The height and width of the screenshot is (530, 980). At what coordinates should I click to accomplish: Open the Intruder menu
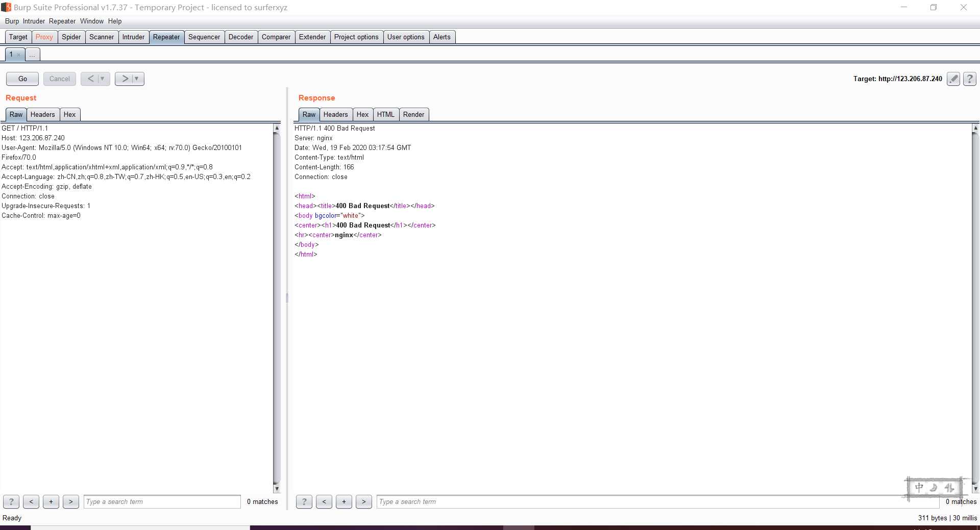[34, 21]
